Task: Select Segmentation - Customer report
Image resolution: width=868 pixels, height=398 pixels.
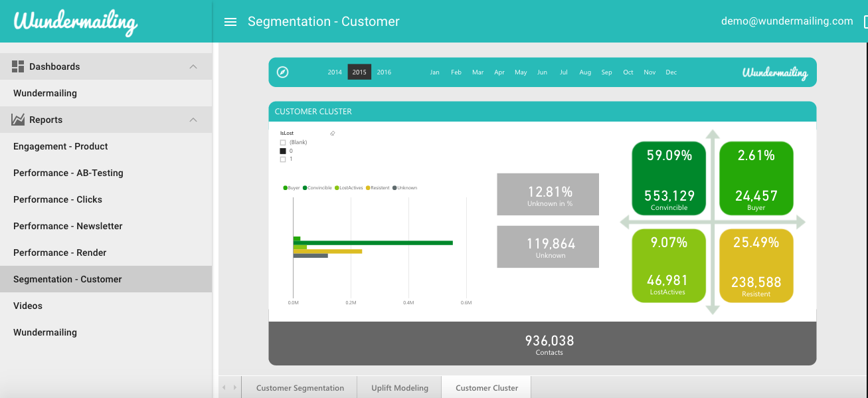Action: tap(106, 279)
